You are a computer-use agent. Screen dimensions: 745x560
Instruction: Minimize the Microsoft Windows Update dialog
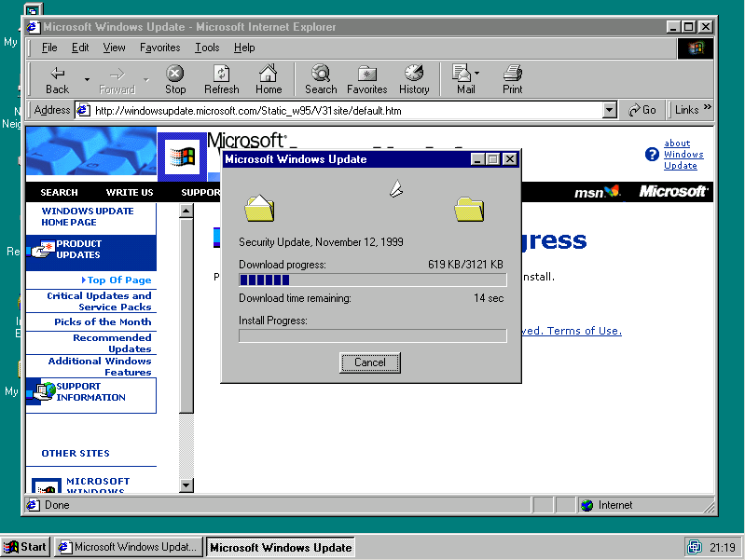click(478, 159)
